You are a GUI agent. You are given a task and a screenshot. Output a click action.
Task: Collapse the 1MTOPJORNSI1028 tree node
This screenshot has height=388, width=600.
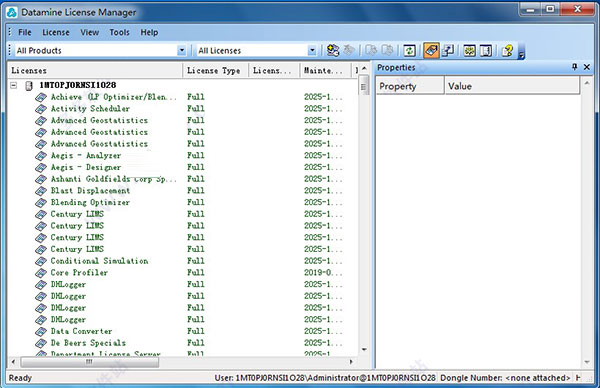tap(14, 85)
